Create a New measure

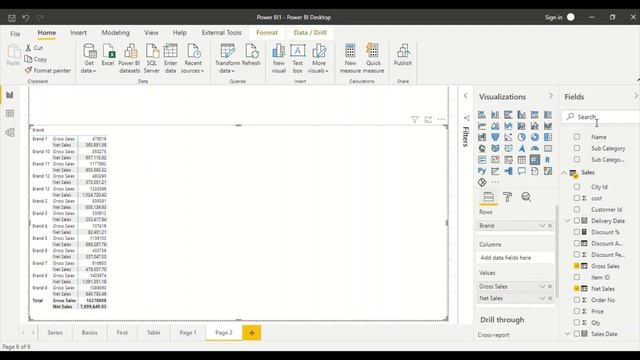point(350,58)
